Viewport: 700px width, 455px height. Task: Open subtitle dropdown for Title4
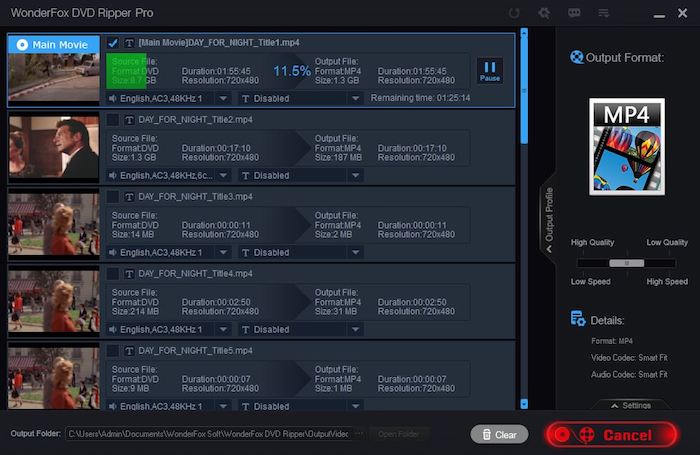[x=355, y=330]
